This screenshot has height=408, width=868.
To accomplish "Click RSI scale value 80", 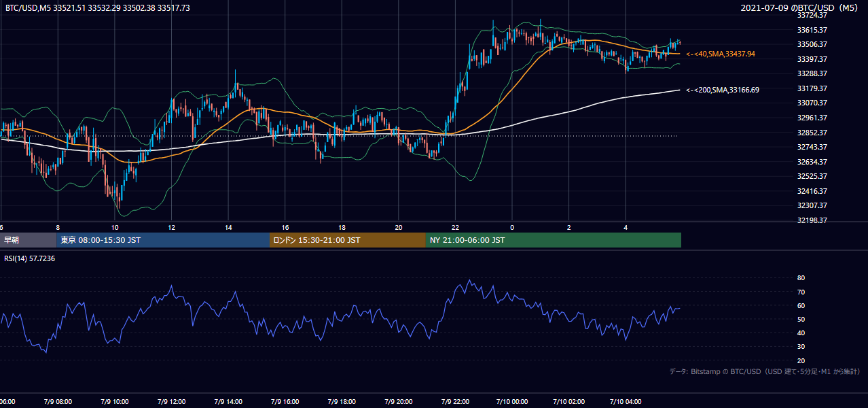I will [801, 278].
